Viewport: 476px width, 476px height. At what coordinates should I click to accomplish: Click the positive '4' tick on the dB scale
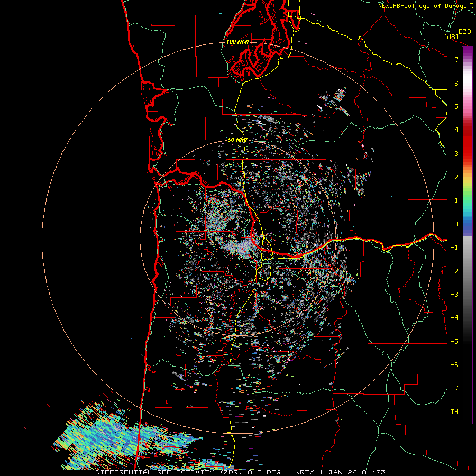tap(456, 130)
